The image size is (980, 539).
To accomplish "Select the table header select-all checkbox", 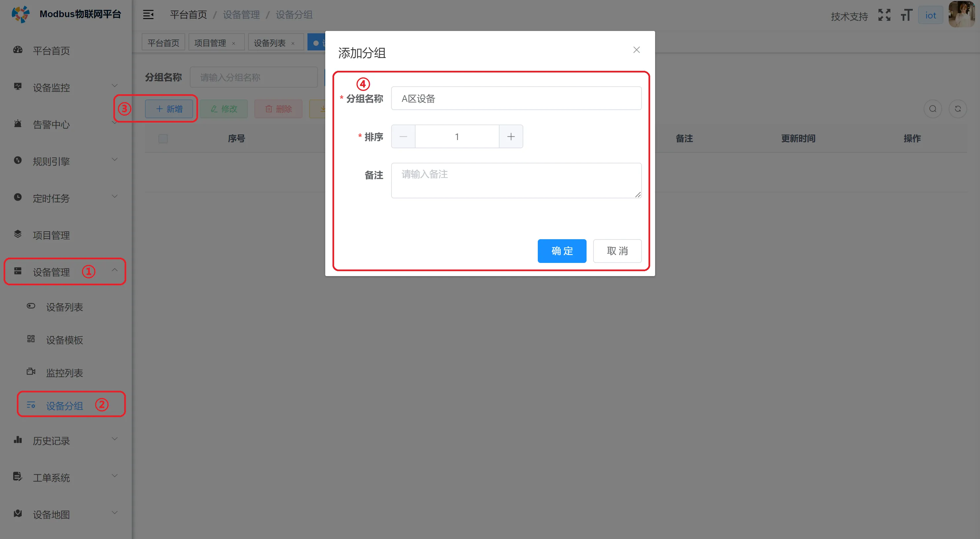I will click(163, 138).
